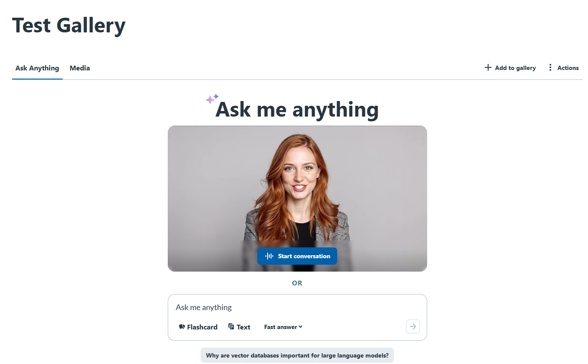
Task: Toggle the Flashcard answer mode label
Action: click(202, 327)
